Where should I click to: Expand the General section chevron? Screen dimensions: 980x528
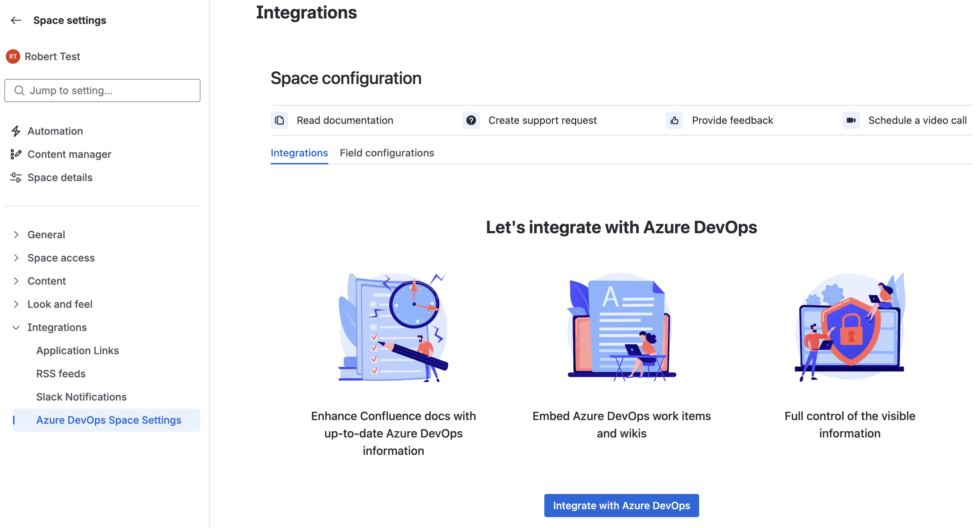coord(16,235)
